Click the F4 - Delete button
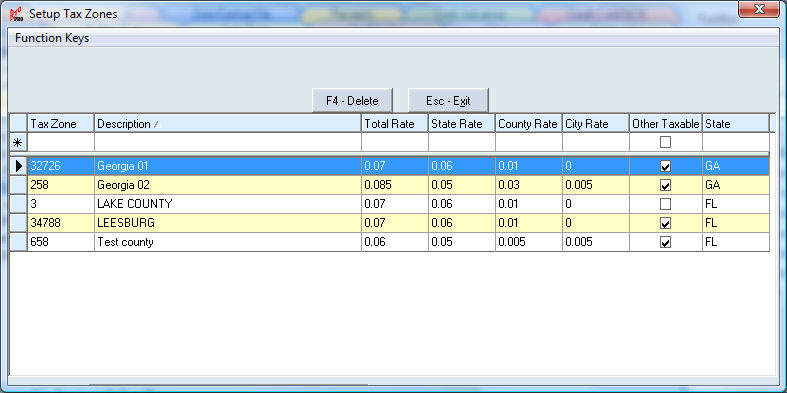The width and height of the screenshot is (787, 393). point(352,100)
